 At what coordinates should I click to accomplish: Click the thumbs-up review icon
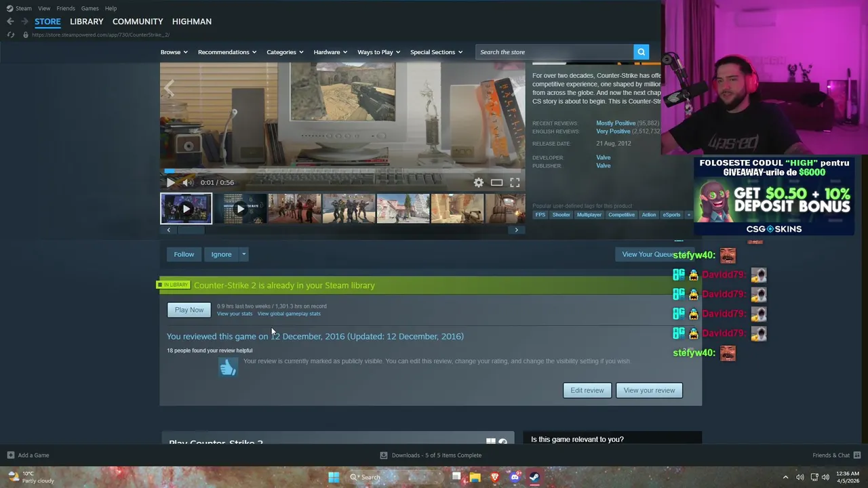coord(228,367)
